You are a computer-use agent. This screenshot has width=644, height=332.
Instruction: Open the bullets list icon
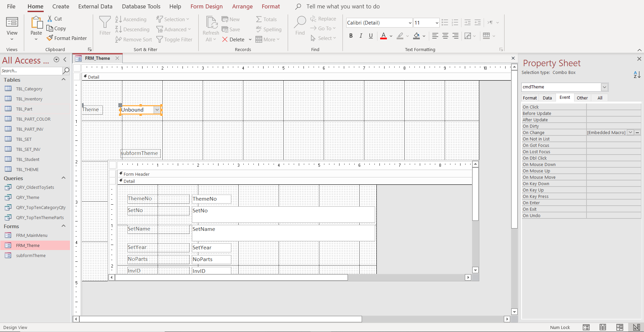(445, 23)
